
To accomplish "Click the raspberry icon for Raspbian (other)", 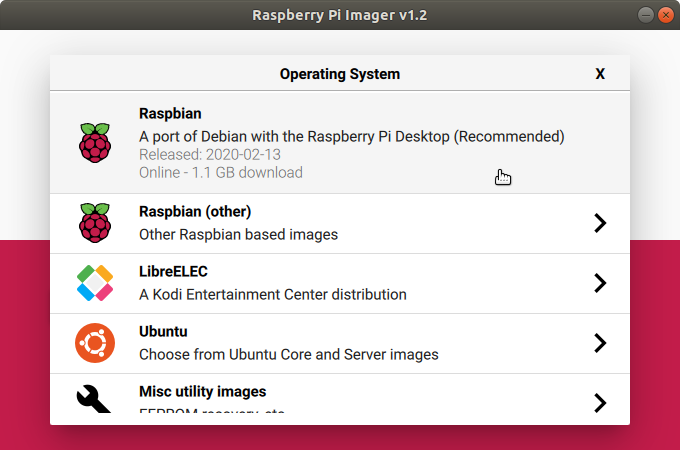I will [x=95, y=223].
